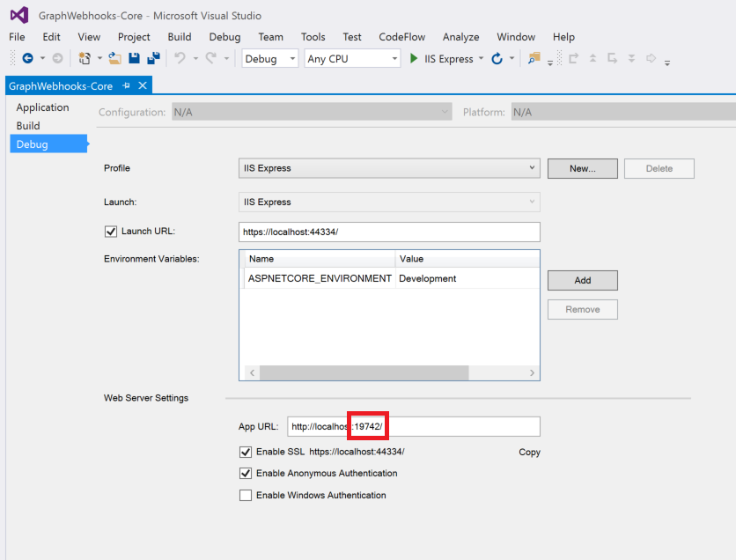Click the Value column header
736x560 pixels.
click(x=467, y=259)
